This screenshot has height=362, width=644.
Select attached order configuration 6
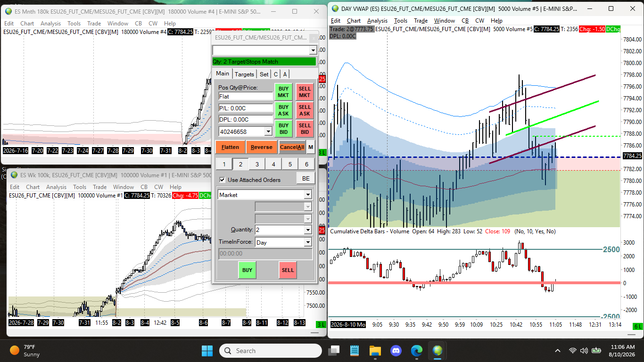pyautogui.click(x=306, y=164)
